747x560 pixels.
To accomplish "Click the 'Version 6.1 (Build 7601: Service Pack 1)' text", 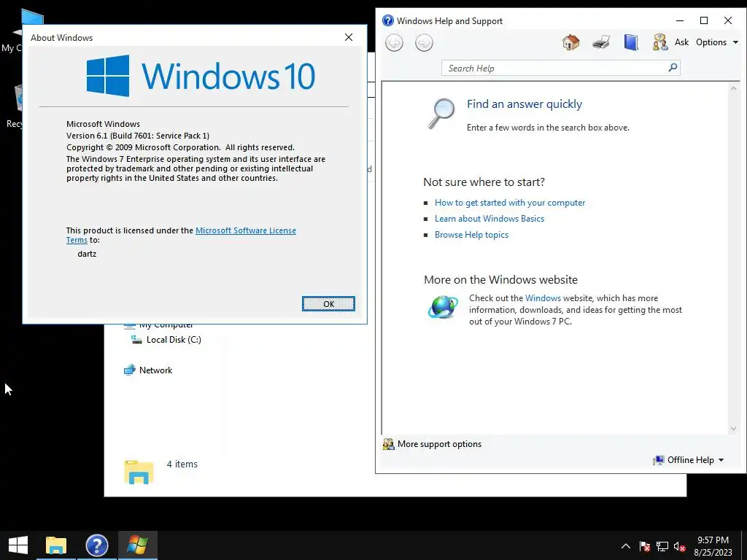I will coord(138,136).
